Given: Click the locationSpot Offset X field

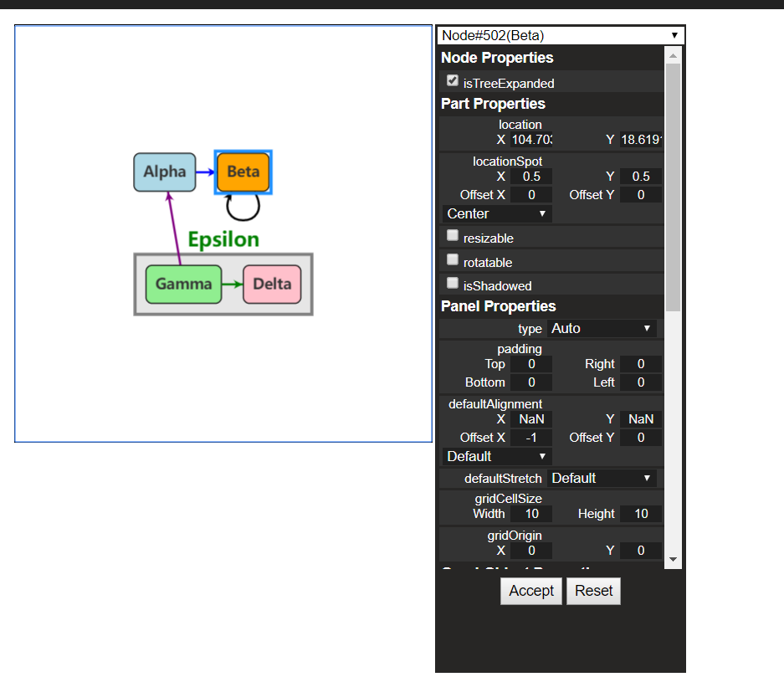Looking at the screenshot, I should pyautogui.click(x=531, y=195).
